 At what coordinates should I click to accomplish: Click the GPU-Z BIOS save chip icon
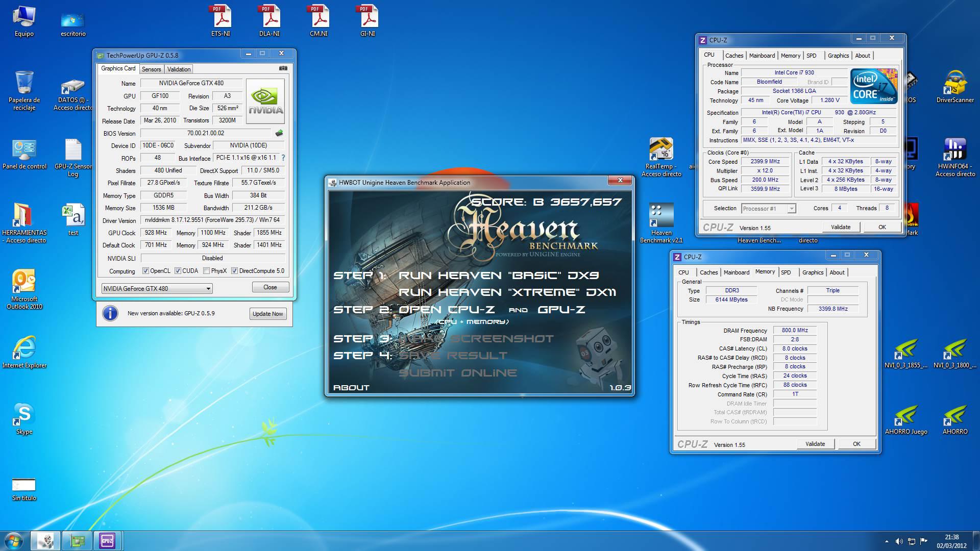279,133
